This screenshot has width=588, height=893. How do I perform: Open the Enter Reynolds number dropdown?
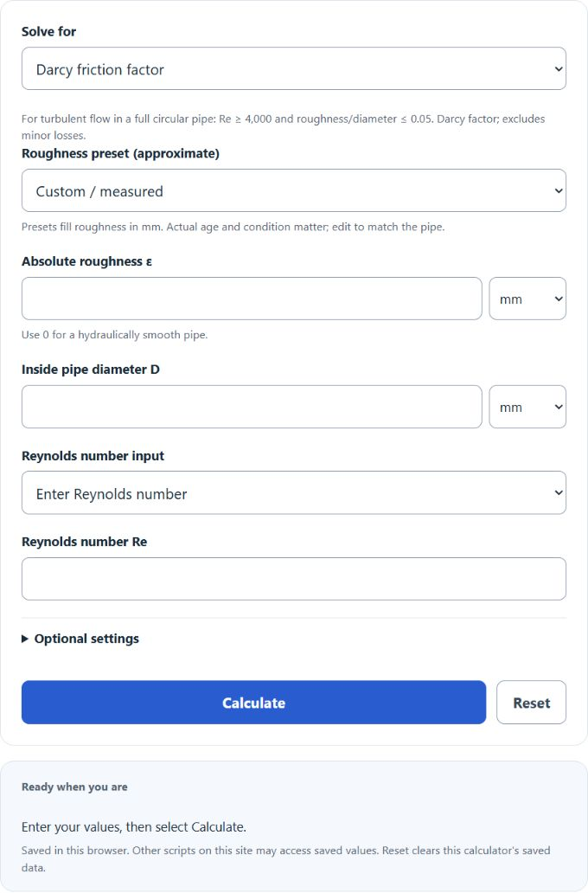pos(294,493)
